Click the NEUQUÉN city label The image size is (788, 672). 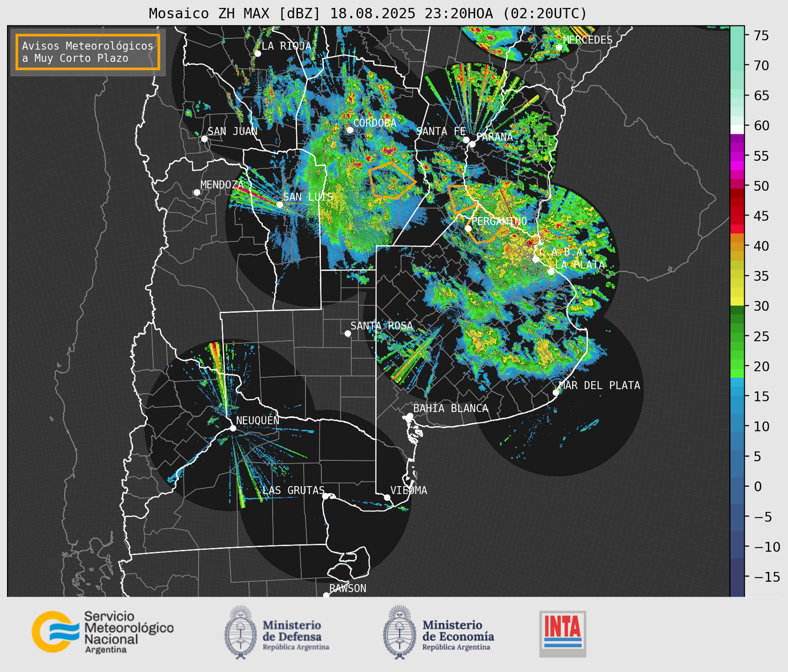258,420
